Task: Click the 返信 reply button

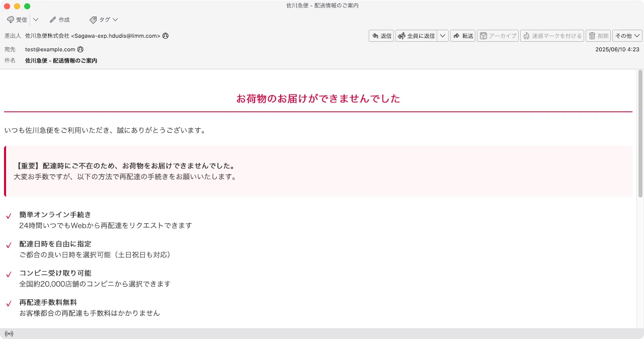Action: tap(381, 36)
